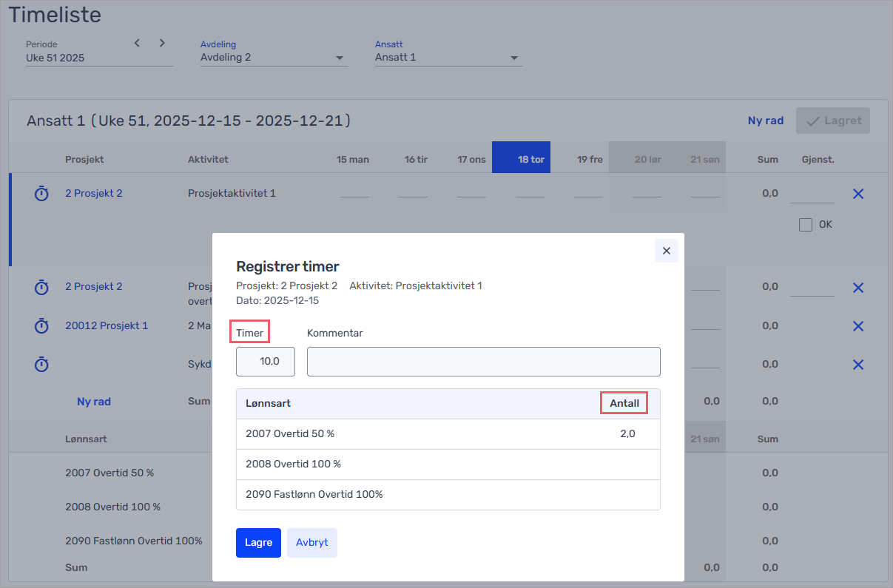Cancel with the Avbryt button
The width and height of the screenshot is (893, 588).
[x=311, y=542]
